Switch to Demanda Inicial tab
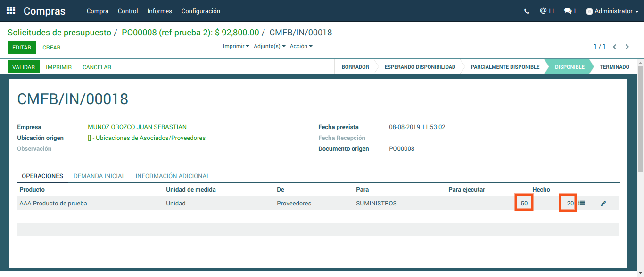Image resolution: width=644 pixels, height=277 pixels. pyautogui.click(x=99, y=176)
